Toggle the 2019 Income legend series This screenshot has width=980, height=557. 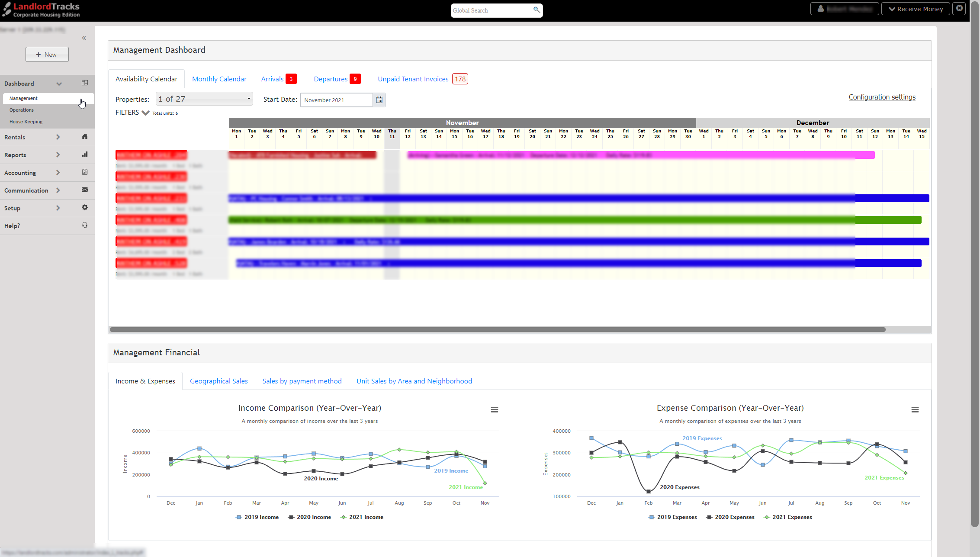click(x=257, y=517)
